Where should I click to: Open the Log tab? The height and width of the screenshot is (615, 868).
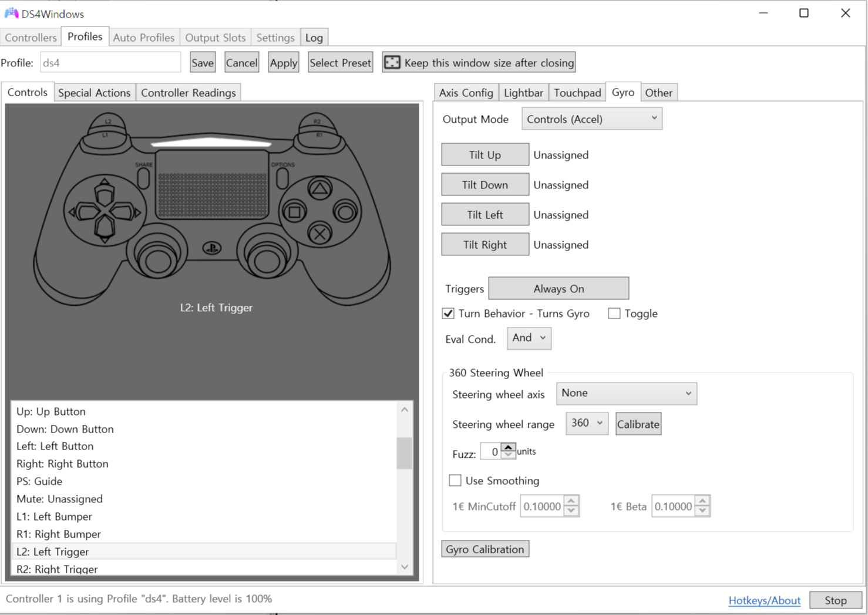[x=314, y=38]
